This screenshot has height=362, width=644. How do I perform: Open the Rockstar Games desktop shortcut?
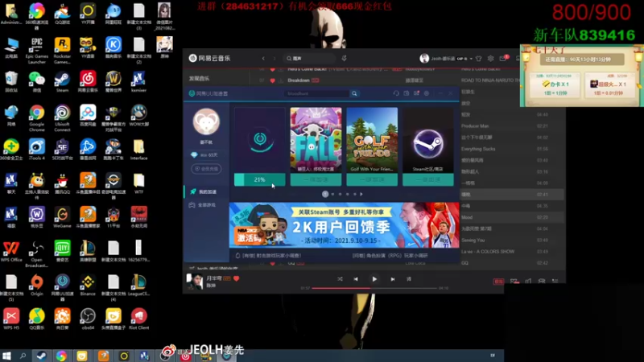tap(62, 50)
